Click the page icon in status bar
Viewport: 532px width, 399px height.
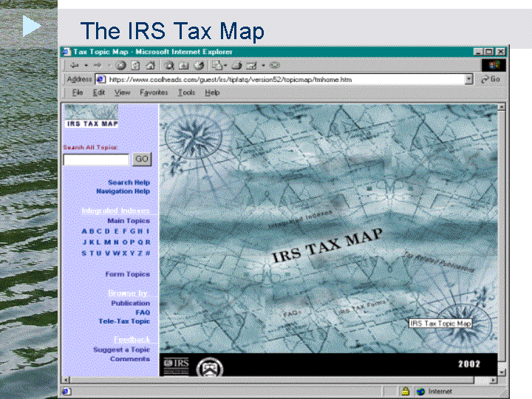point(66,391)
